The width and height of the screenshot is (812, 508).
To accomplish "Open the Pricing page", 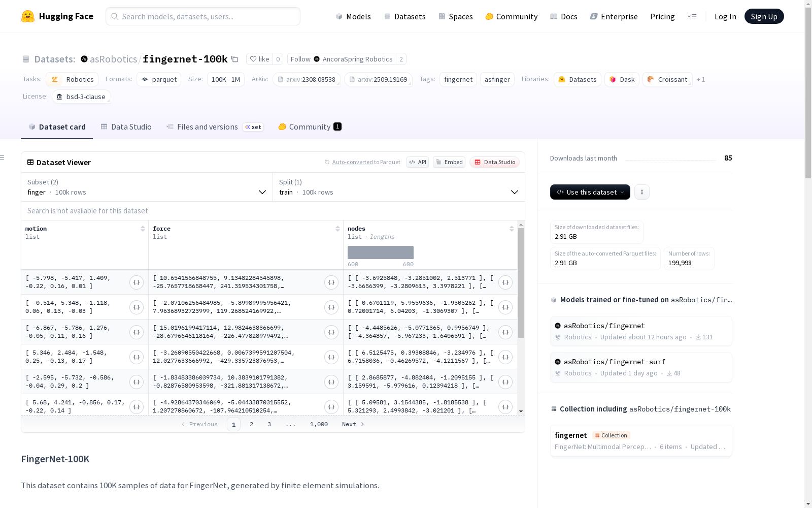I will (x=662, y=16).
